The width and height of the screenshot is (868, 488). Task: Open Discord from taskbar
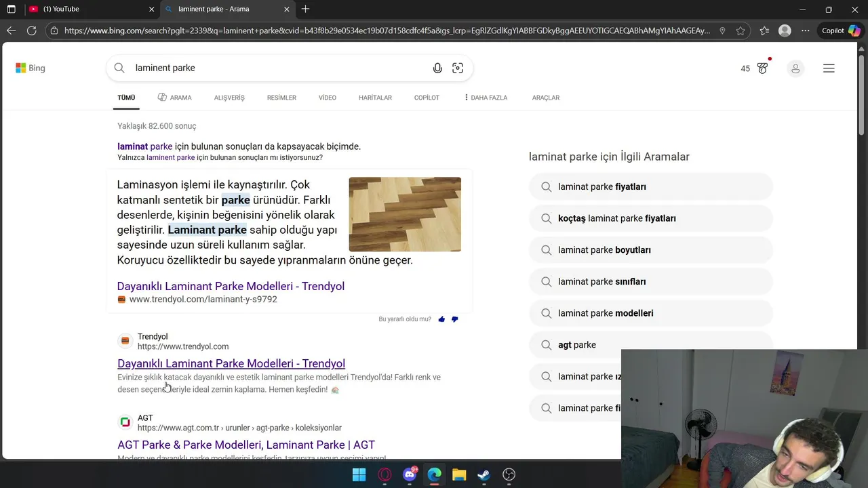coord(410,474)
